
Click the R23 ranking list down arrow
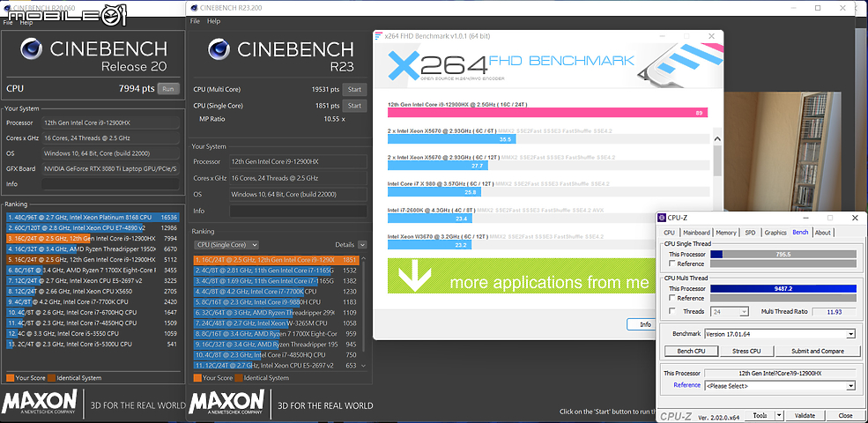[363, 366]
